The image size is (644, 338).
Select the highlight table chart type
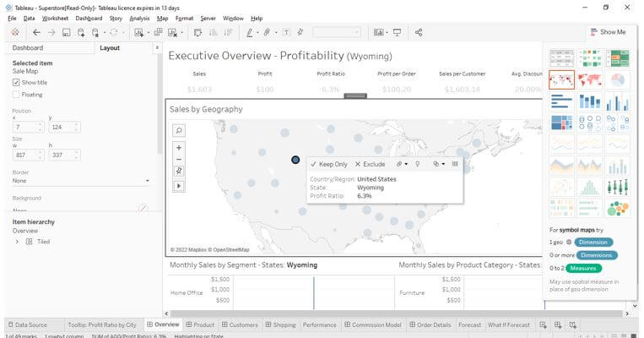[x=617, y=58]
